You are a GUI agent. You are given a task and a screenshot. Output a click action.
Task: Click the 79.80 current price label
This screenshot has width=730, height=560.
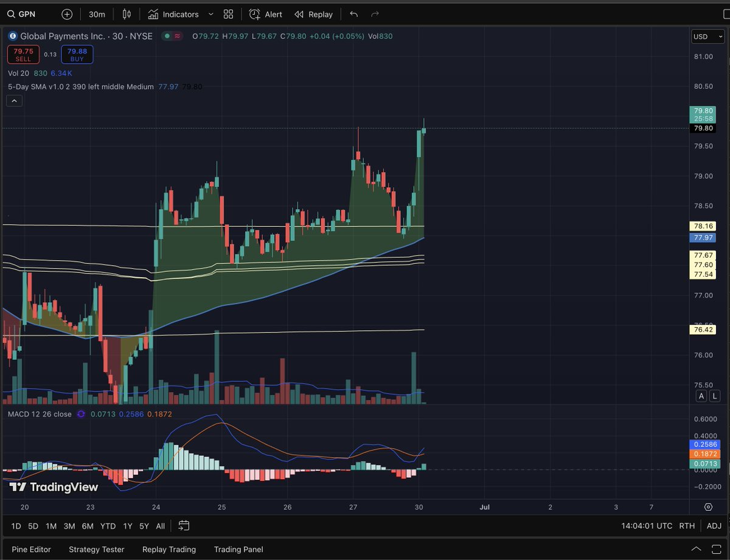703,128
